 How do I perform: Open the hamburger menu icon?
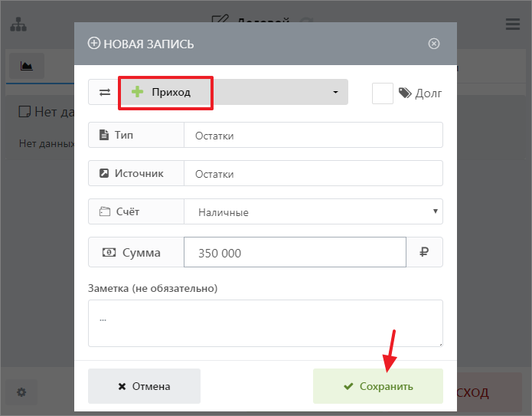(513, 25)
